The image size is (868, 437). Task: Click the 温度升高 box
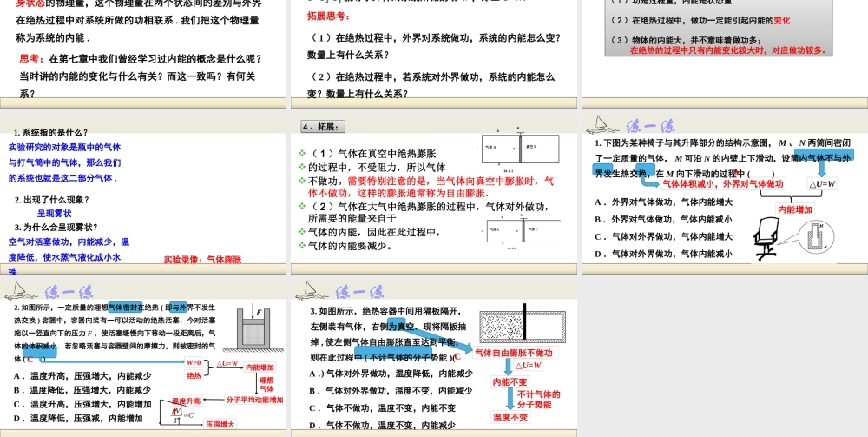187,401
